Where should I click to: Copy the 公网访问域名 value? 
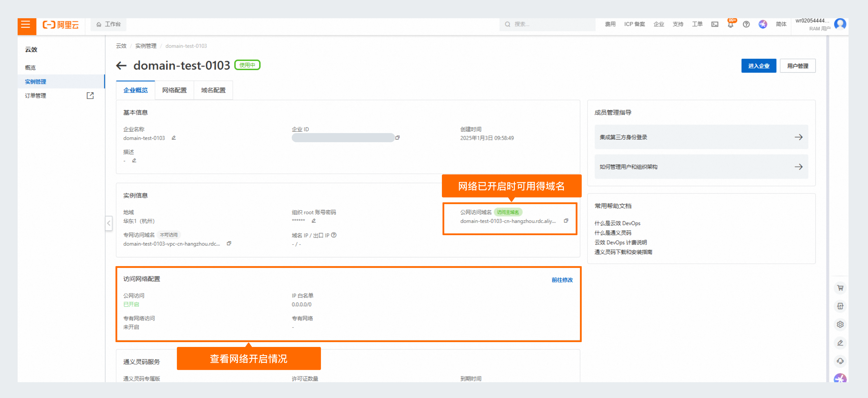[x=566, y=221]
